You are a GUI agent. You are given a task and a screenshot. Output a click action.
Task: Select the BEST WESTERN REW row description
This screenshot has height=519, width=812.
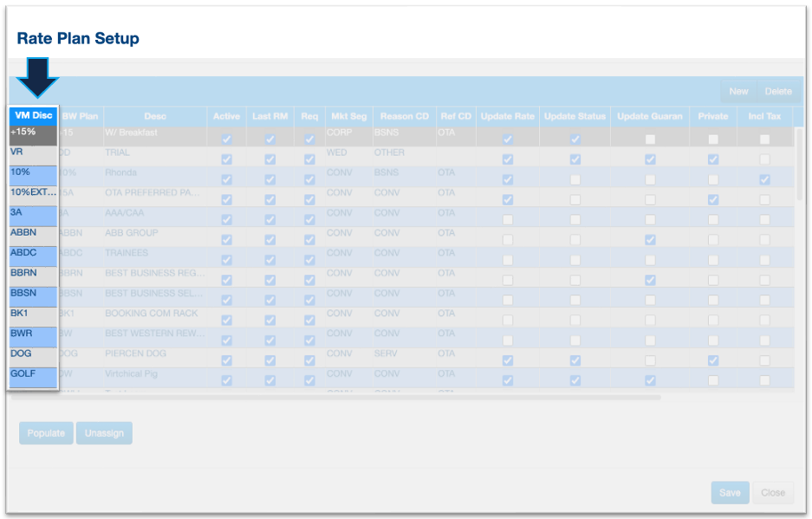click(155, 334)
